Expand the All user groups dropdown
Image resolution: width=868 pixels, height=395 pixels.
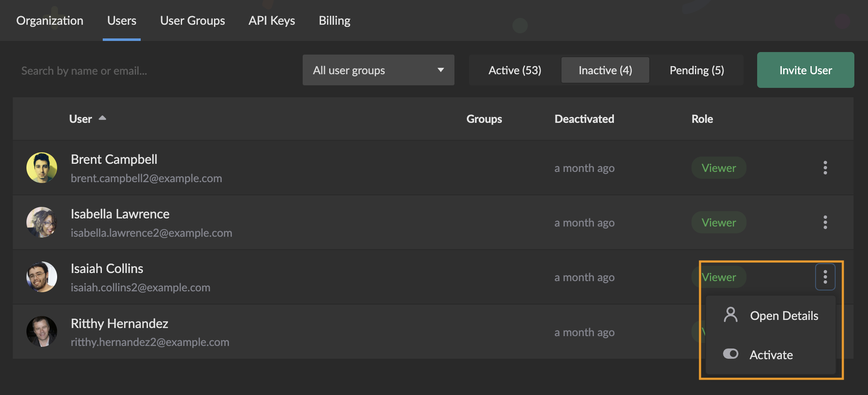coord(378,70)
